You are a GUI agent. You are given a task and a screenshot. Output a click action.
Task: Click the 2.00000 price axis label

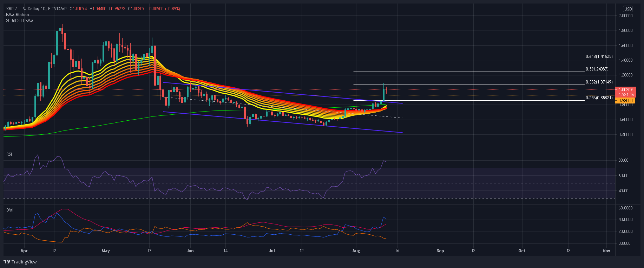[625, 16]
